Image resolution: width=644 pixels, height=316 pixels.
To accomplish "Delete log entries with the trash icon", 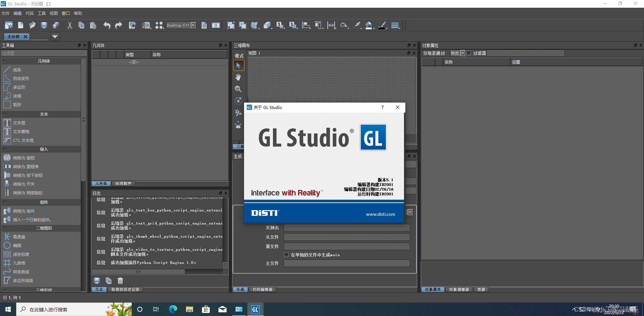I will (120, 281).
